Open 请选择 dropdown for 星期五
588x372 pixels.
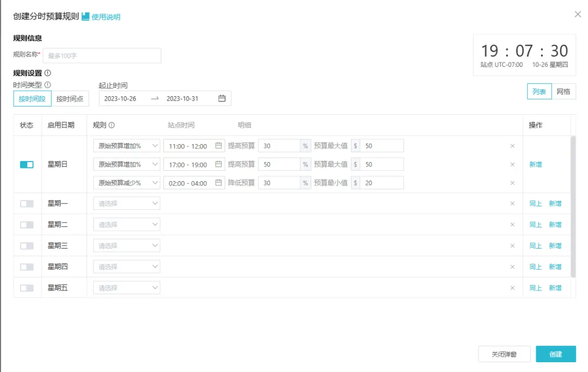tap(127, 288)
